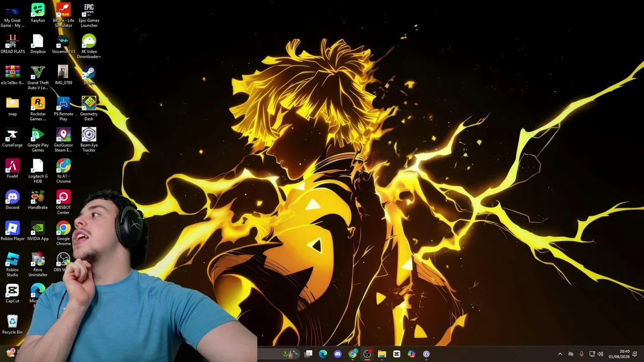
Task: Open Geometry Dash desktop shortcut
Action: pos(89,109)
